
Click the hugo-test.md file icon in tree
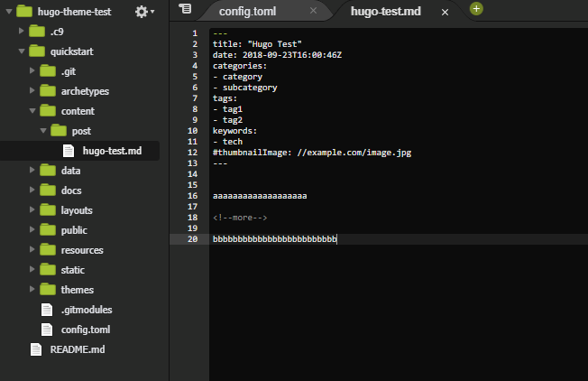pos(69,151)
